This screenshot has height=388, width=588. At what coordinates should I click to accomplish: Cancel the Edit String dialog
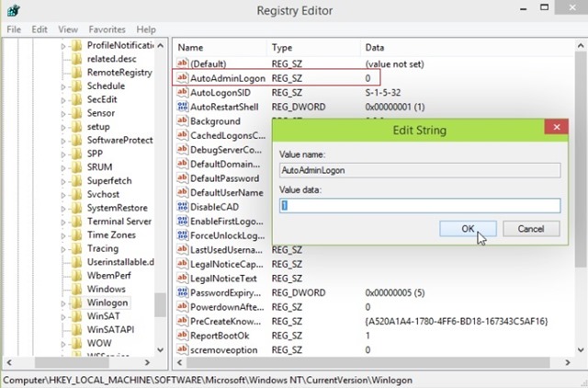(531, 229)
